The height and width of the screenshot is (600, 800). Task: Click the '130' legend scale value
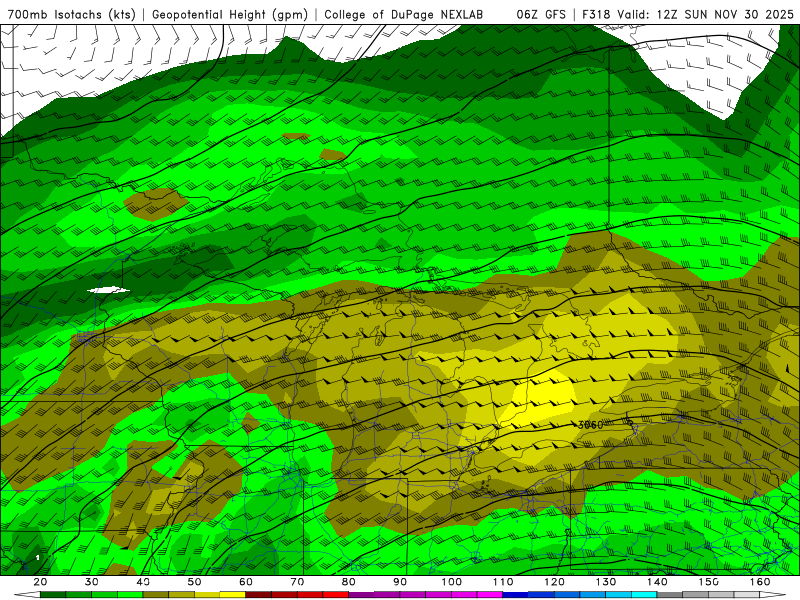click(x=606, y=582)
